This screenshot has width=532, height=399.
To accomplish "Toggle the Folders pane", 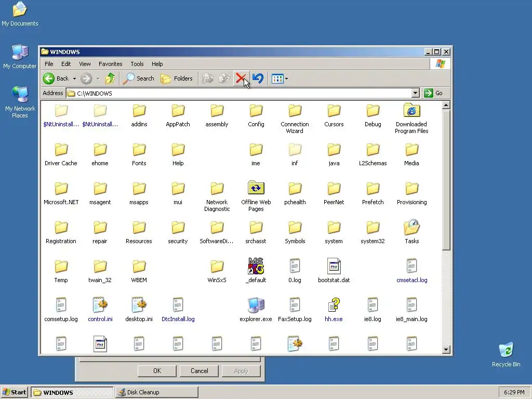I will [177, 78].
